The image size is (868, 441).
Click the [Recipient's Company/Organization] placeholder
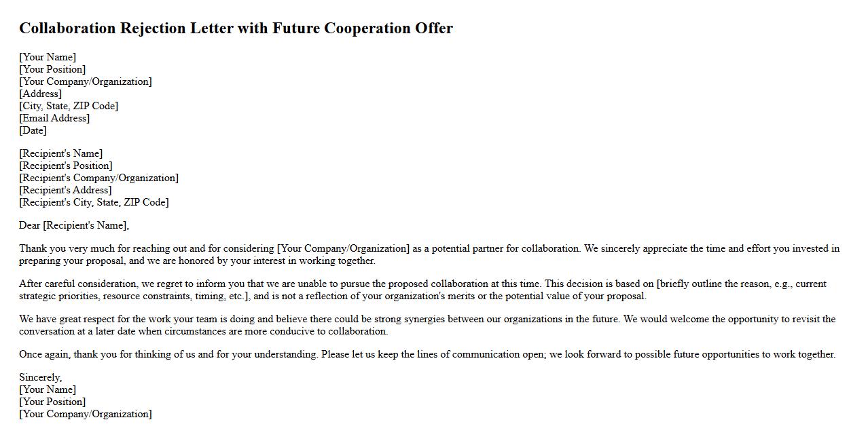tap(98, 178)
